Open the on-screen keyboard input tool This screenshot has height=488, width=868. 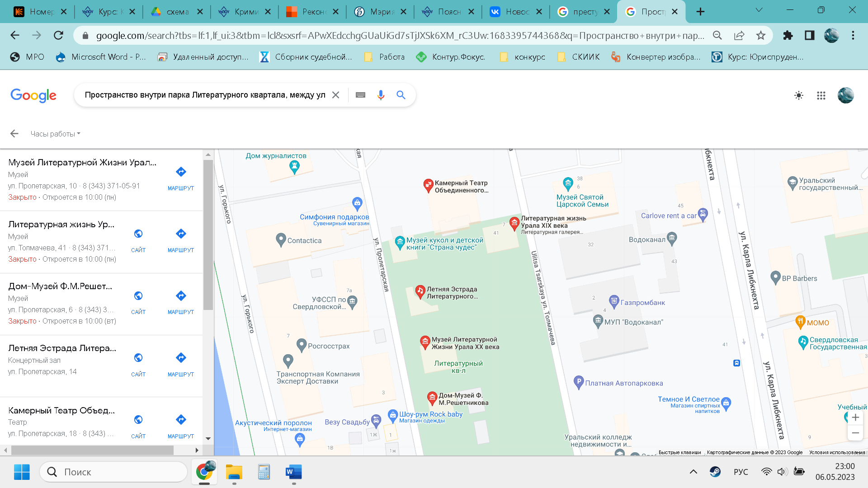tap(360, 95)
